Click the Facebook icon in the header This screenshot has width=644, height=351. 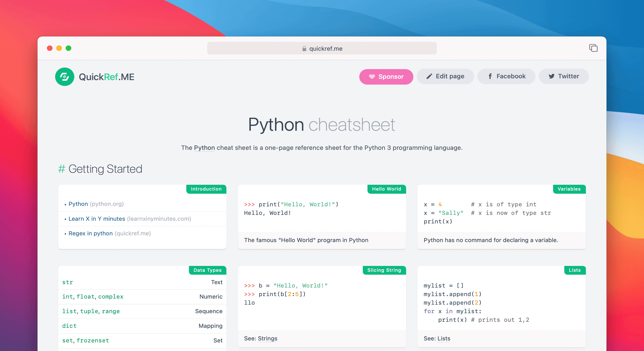490,76
